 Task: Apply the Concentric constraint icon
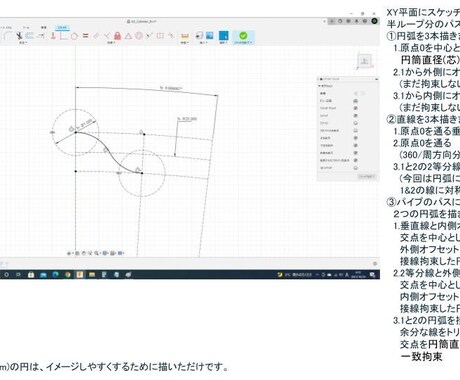coord(139,36)
